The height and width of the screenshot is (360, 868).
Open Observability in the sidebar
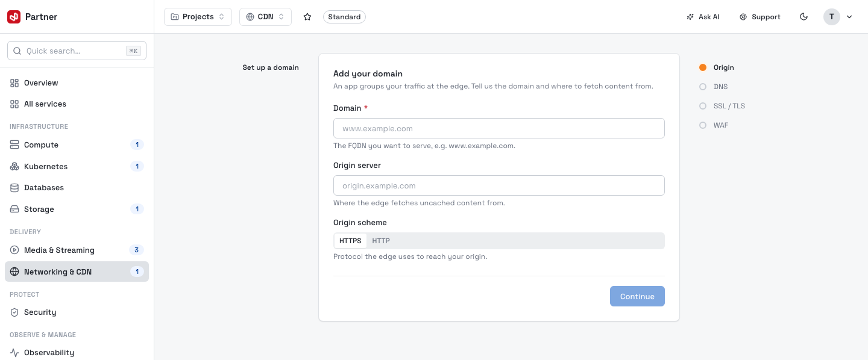(x=77, y=353)
